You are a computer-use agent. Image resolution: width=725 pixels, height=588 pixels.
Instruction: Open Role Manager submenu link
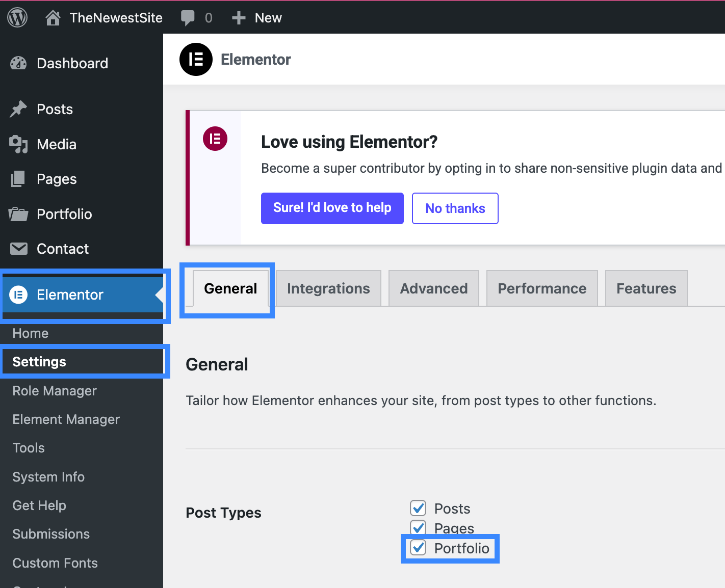tap(55, 391)
